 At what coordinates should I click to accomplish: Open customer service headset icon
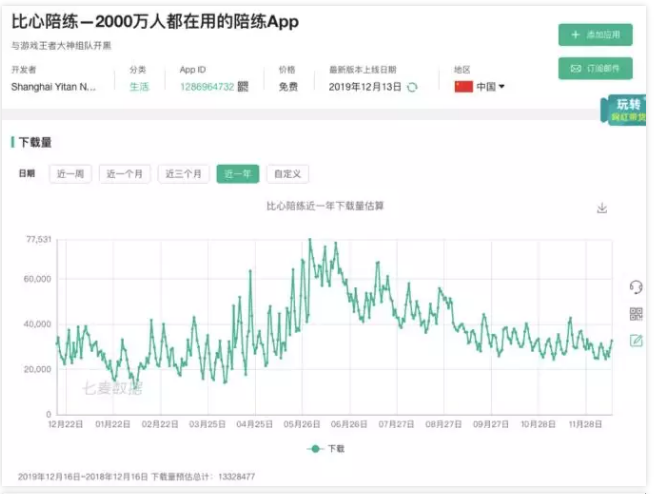click(636, 287)
